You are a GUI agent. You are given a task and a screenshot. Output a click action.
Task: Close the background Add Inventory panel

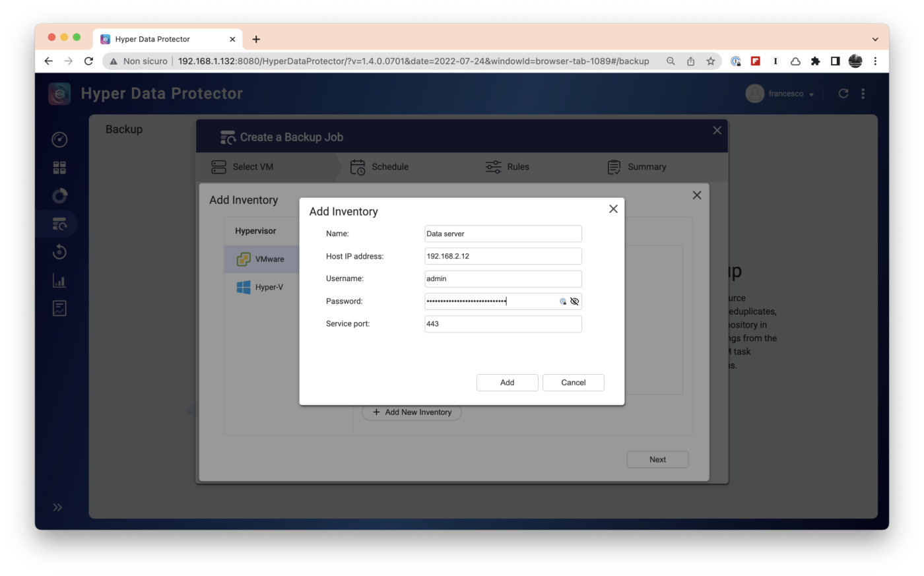(x=697, y=195)
